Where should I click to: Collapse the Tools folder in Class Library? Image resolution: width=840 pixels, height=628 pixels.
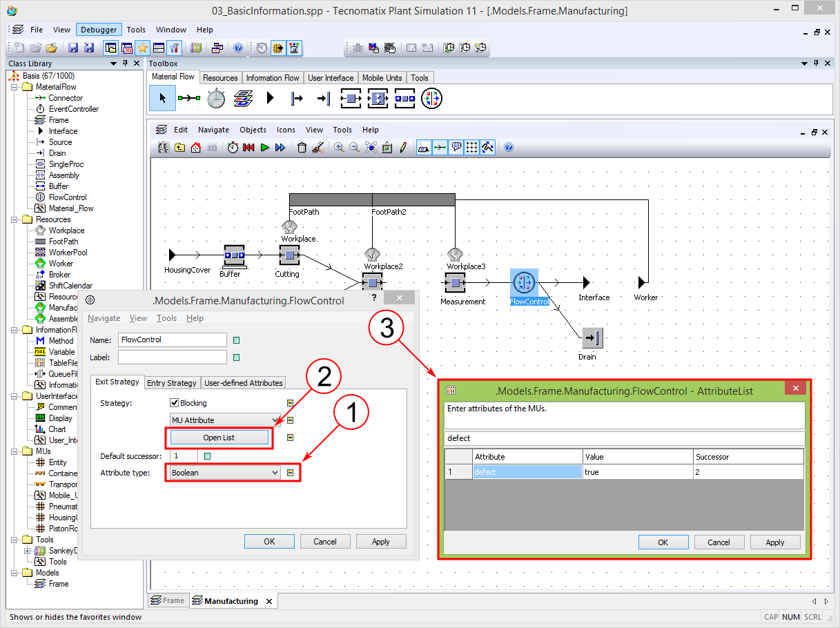pyautogui.click(x=14, y=540)
